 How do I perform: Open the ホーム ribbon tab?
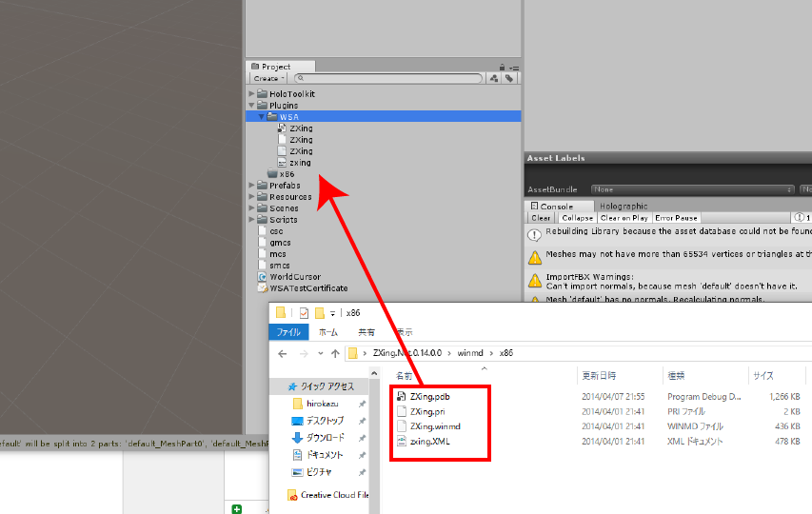[x=328, y=332]
